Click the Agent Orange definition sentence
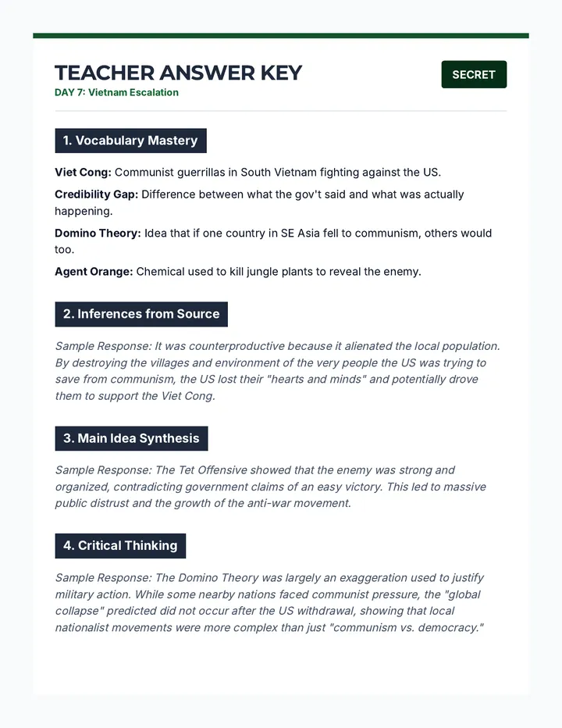This screenshot has width=562, height=728. point(279,272)
